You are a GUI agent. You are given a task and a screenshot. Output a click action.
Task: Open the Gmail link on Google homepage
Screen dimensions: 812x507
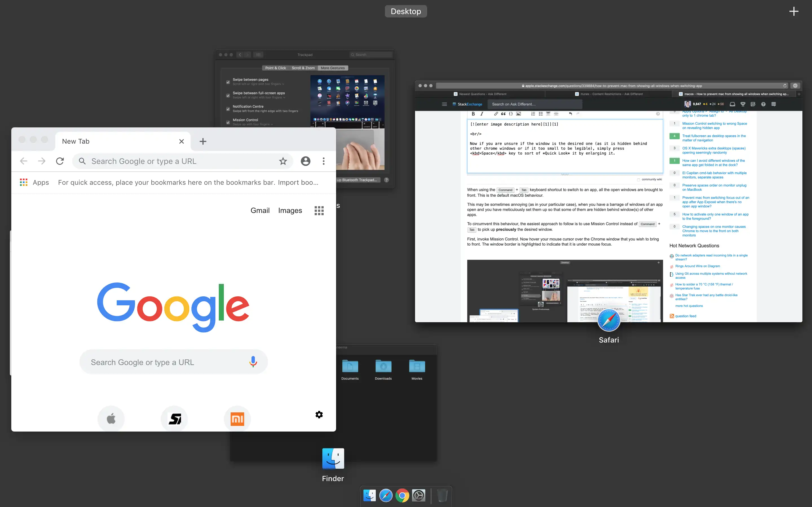[260, 210]
